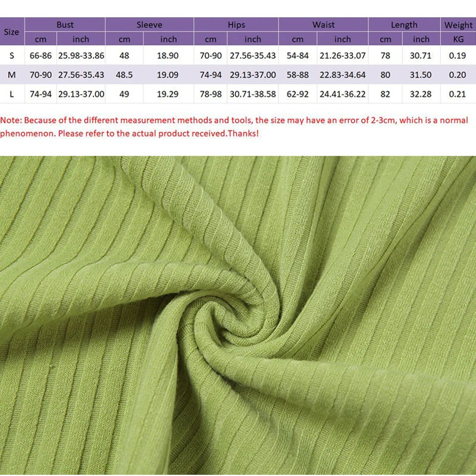Select the M size row label
The width and height of the screenshot is (476, 476).
[x=11, y=75]
